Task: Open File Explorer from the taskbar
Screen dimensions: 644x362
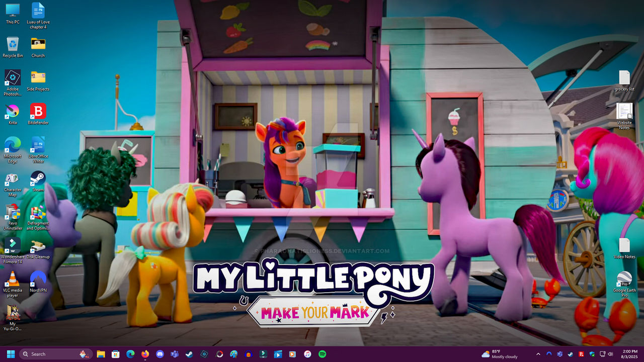Action: click(101, 354)
